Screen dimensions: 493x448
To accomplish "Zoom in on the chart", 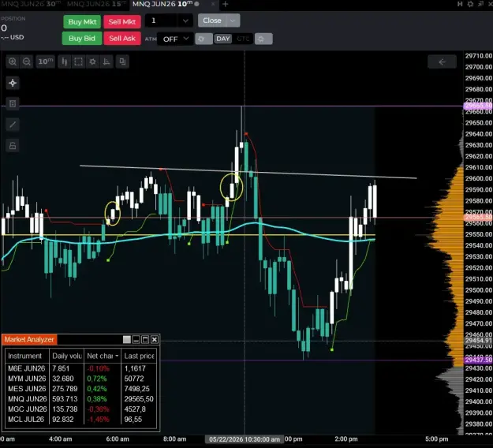I will click(x=13, y=62).
